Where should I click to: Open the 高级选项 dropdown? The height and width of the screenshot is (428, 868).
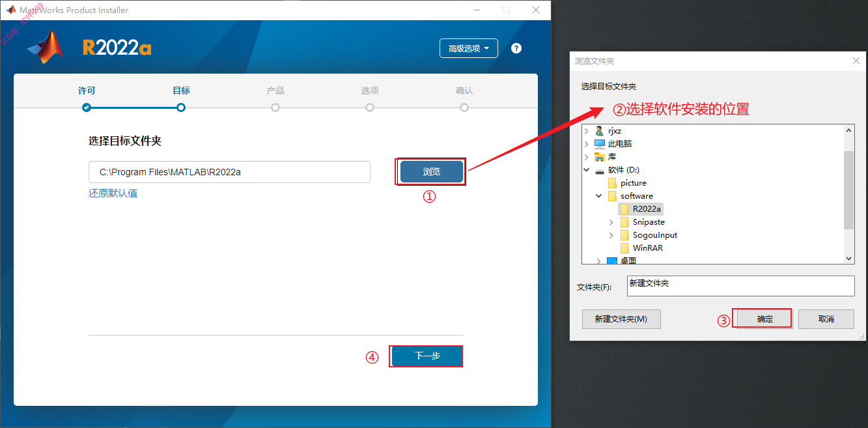(469, 48)
